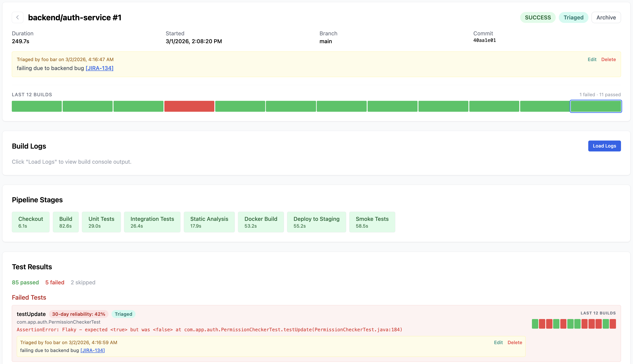This screenshot has width=633, height=364.
Task: Expand the testUpdate failed test entry
Action: (31, 314)
